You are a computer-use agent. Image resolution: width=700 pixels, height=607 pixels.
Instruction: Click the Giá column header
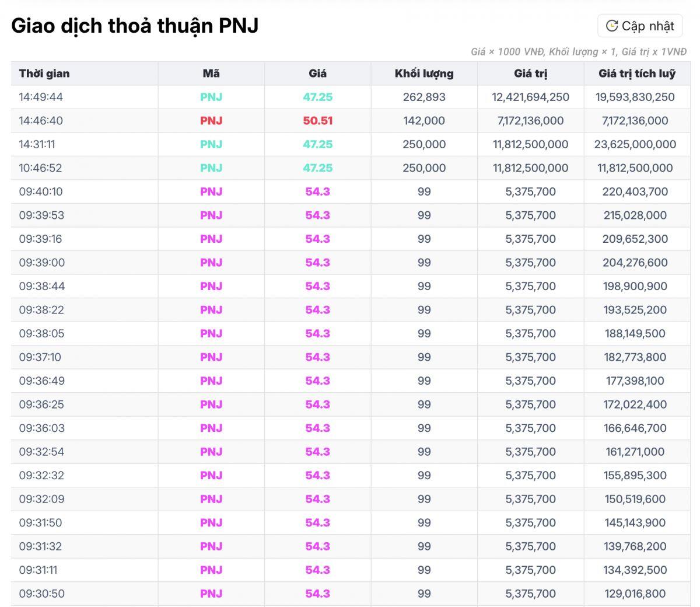[x=317, y=74]
